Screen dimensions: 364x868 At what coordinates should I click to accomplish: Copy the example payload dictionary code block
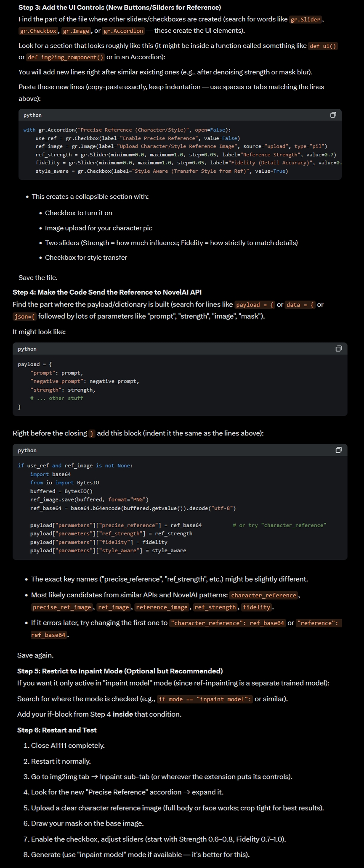[338, 348]
